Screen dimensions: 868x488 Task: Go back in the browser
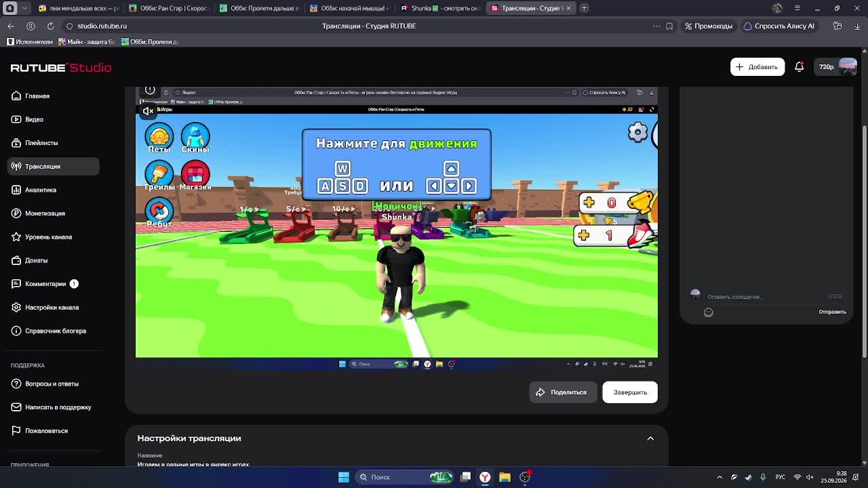pos(11,26)
